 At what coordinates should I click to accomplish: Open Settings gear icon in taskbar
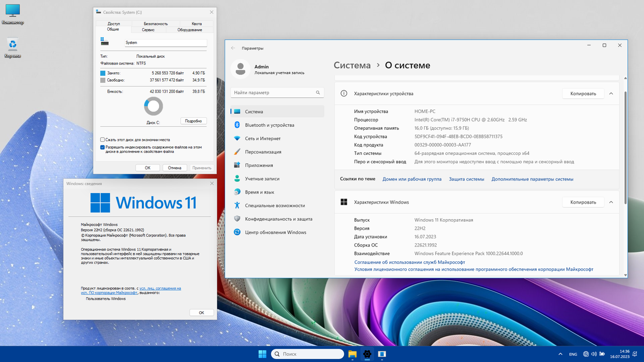pos(367,354)
